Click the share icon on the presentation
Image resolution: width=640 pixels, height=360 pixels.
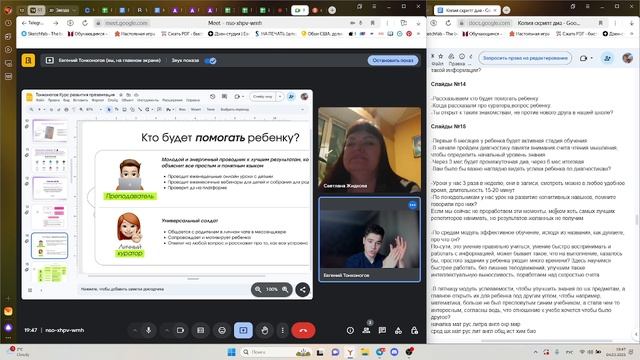click(x=302, y=289)
